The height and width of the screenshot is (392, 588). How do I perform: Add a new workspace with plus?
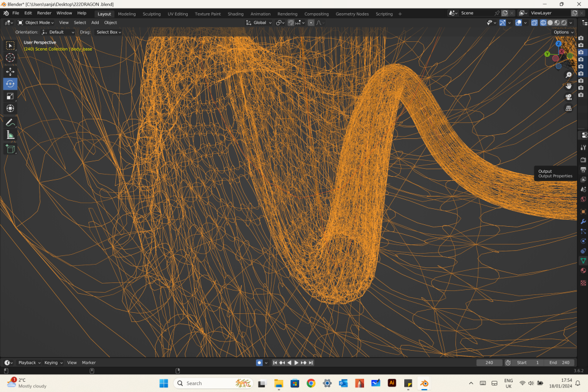400,14
